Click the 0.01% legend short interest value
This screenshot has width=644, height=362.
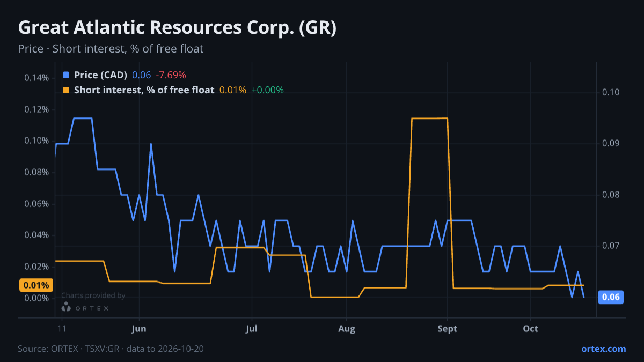[x=233, y=90]
